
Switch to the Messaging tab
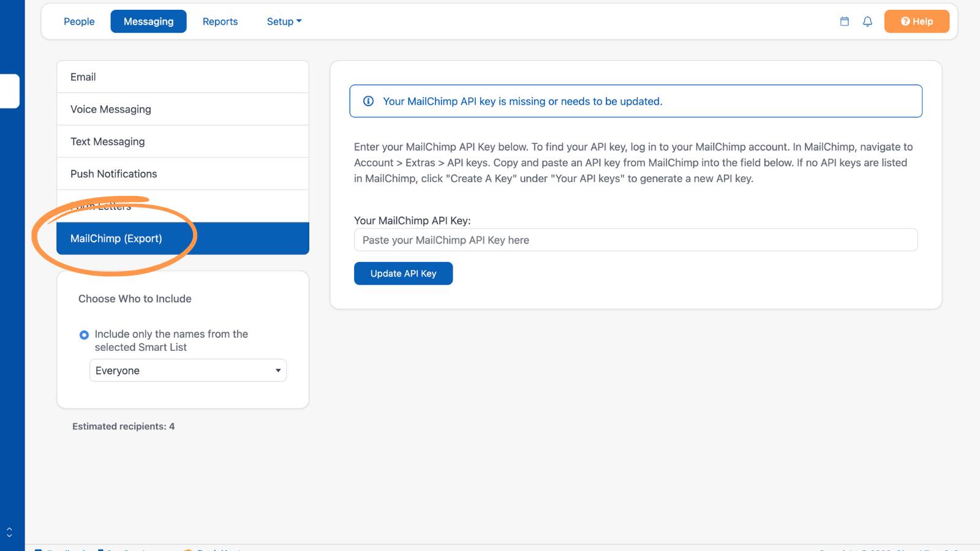pos(148,21)
